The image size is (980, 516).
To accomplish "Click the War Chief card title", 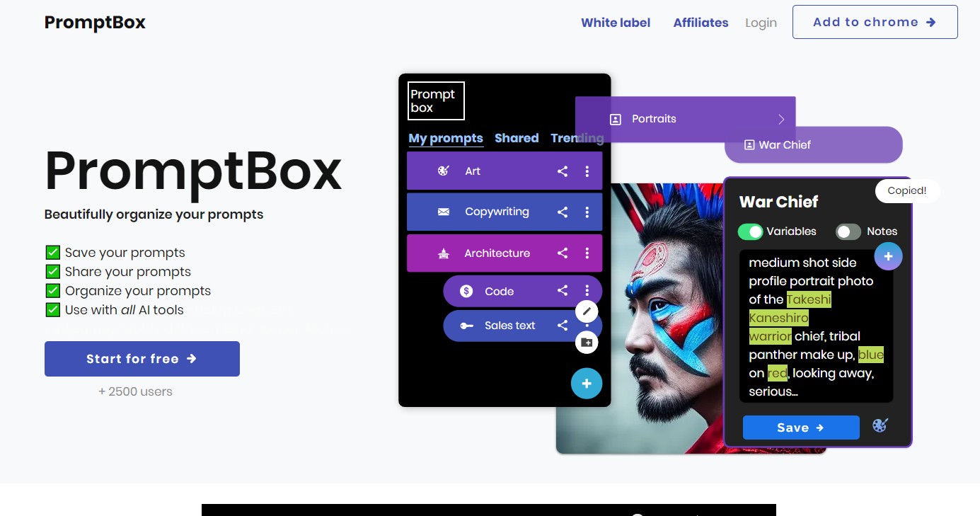I will click(778, 202).
